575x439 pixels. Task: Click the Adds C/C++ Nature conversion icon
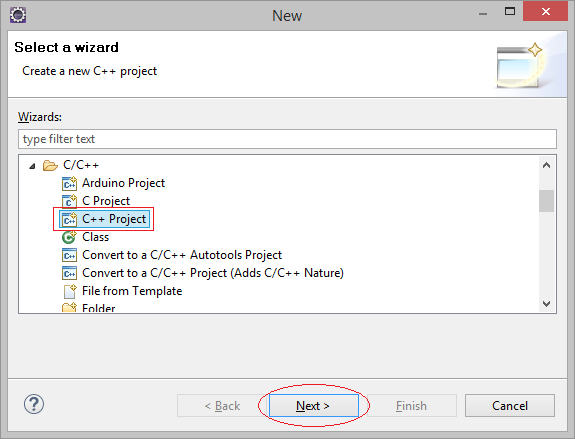[x=69, y=273]
